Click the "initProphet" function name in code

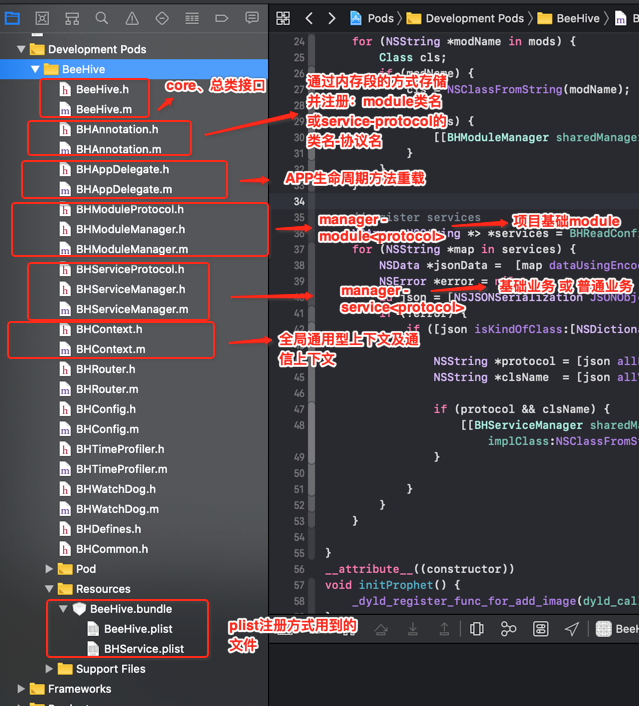click(x=395, y=585)
